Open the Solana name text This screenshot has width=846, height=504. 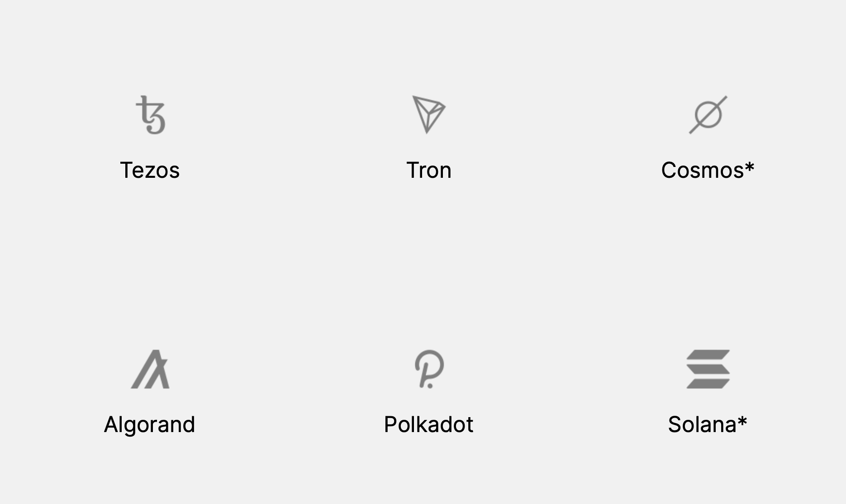[702, 425]
